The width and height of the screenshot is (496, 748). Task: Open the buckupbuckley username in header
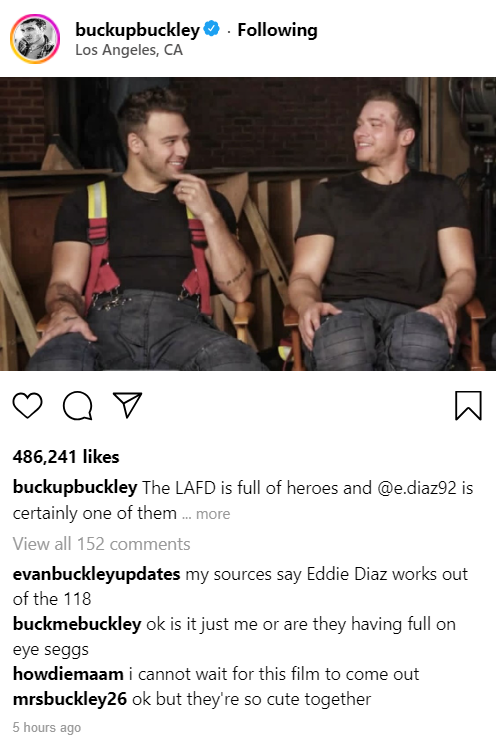click(x=137, y=30)
